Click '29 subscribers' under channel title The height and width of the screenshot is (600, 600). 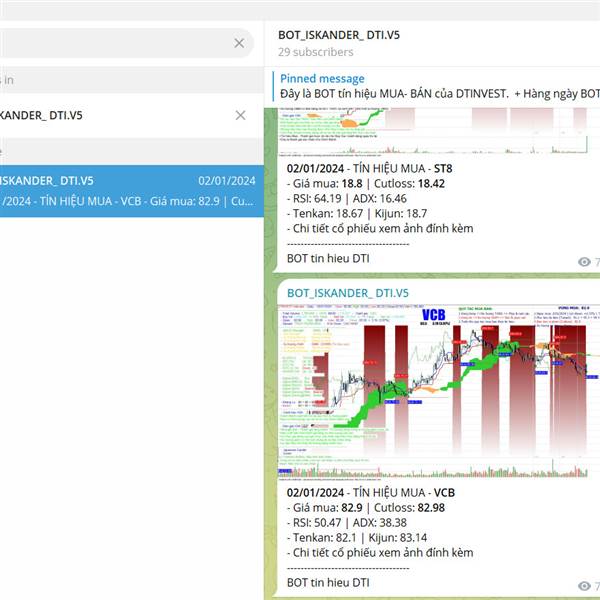(316, 52)
